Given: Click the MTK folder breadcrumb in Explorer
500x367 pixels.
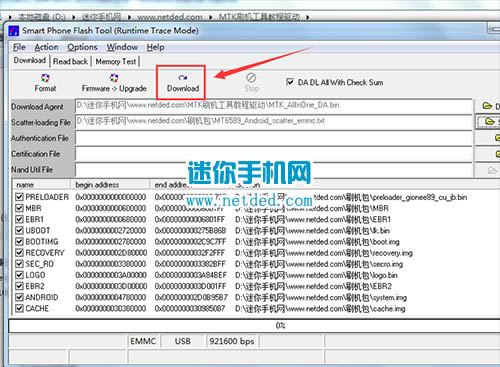Looking at the screenshot, I should (259, 17).
